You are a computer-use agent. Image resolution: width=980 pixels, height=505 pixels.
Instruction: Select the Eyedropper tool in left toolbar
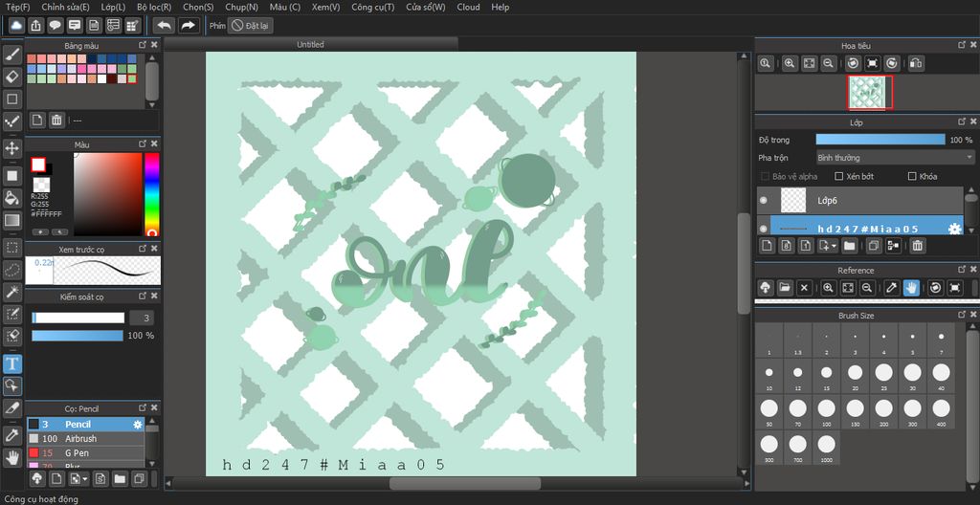(x=12, y=435)
